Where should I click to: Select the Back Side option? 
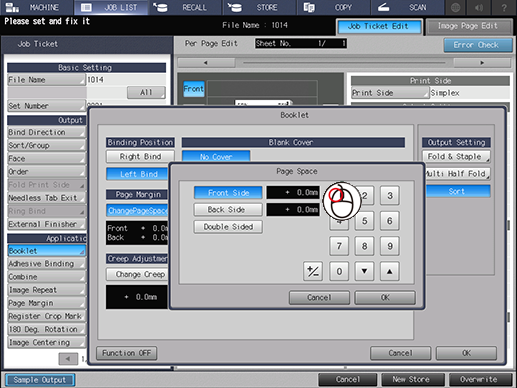tap(228, 210)
